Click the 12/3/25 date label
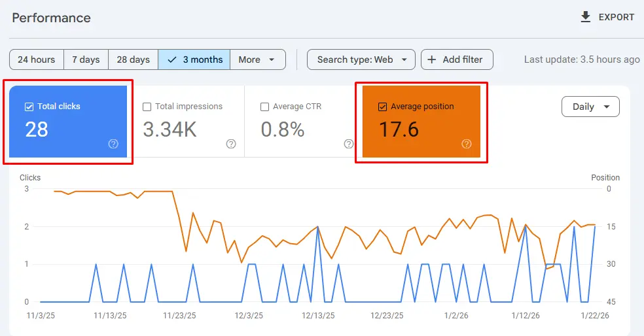 coord(249,316)
